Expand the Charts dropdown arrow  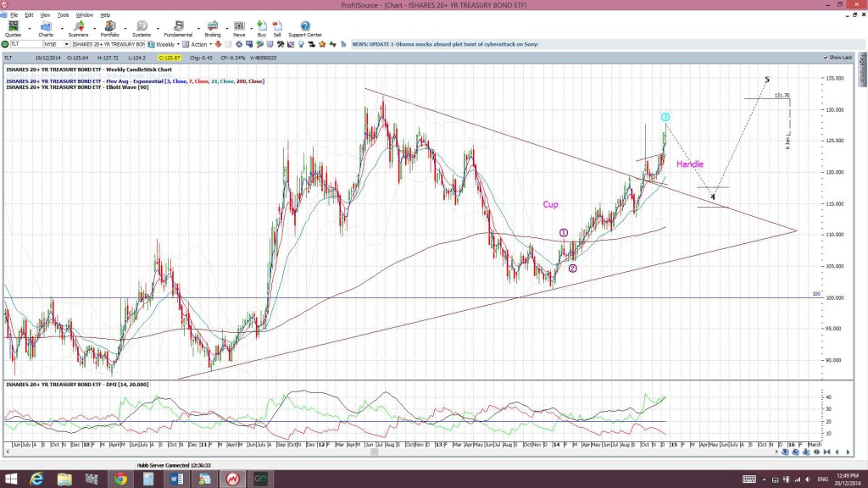61,29
